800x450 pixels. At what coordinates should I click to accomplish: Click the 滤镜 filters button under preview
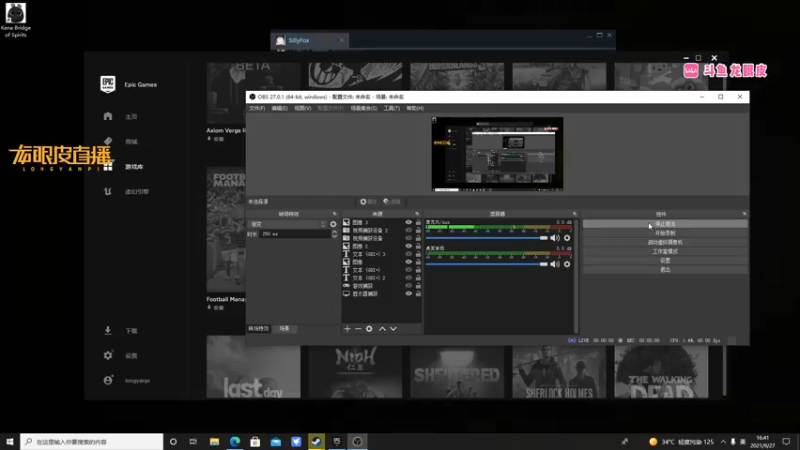pyautogui.click(x=392, y=202)
